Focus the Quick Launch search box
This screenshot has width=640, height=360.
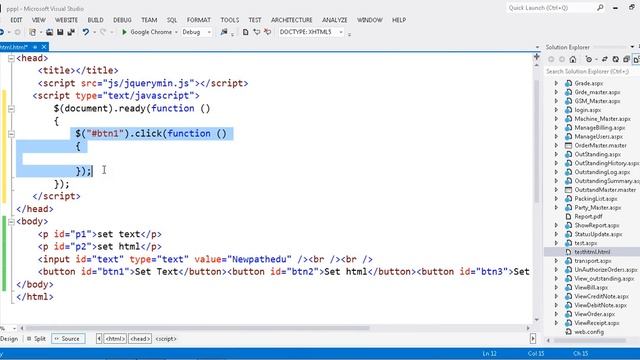(x=551, y=8)
